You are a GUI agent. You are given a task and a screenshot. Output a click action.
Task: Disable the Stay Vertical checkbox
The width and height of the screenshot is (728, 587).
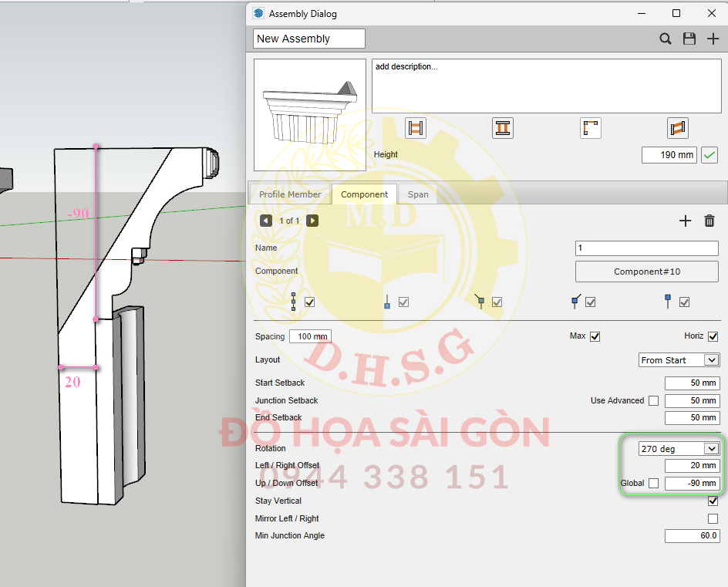(x=713, y=501)
